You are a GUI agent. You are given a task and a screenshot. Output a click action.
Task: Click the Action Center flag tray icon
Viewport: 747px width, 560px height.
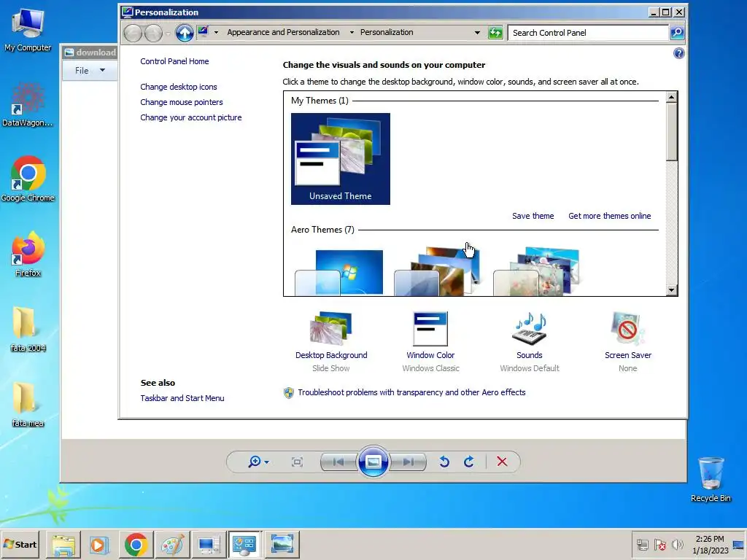pyautogui.click(x=659, y=544)
